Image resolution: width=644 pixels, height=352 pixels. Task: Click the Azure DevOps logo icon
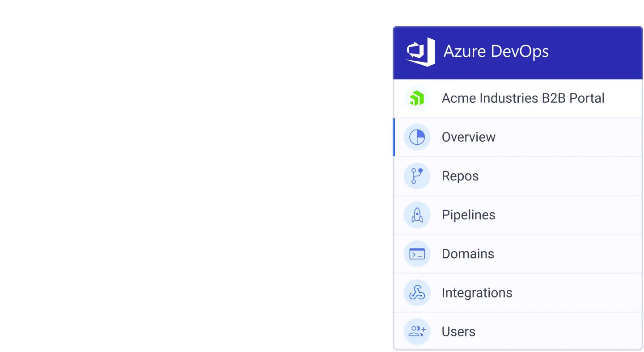point(420,52)
